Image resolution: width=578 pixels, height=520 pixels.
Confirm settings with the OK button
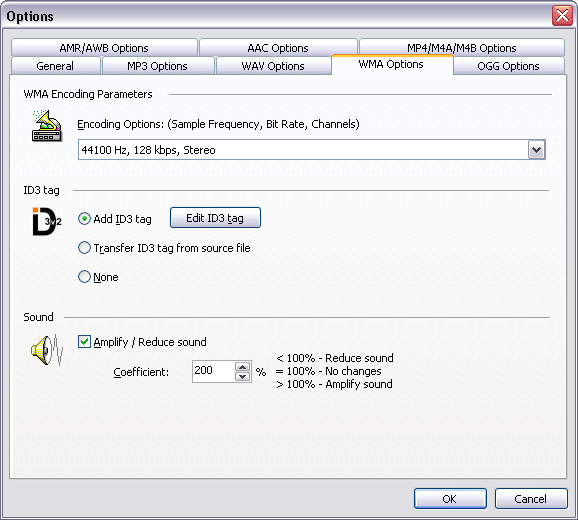click(x=450, y=499)
